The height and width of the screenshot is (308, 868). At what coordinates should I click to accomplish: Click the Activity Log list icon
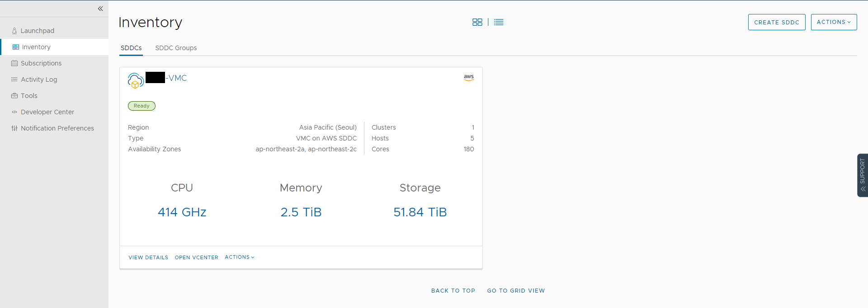14,79
